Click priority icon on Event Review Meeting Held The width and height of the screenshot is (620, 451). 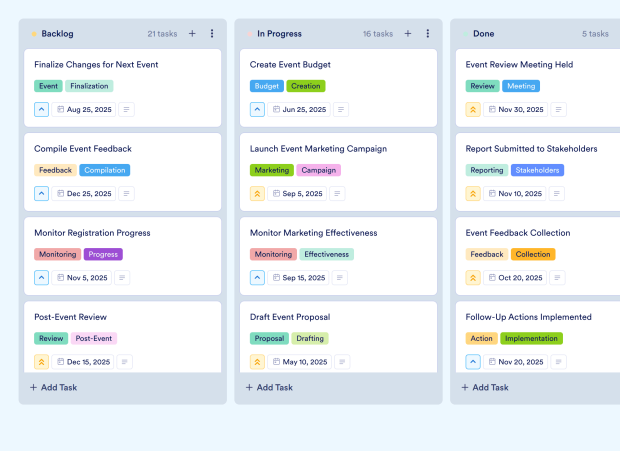click(474, 110)
